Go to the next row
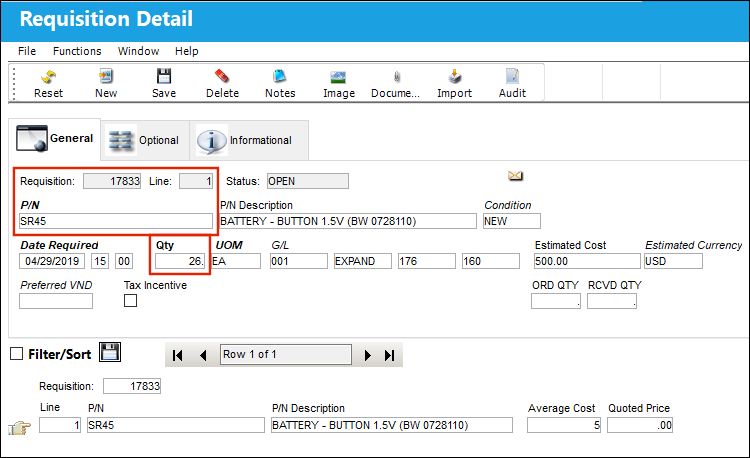The image size is (750, 458). [x=367, y=355]
